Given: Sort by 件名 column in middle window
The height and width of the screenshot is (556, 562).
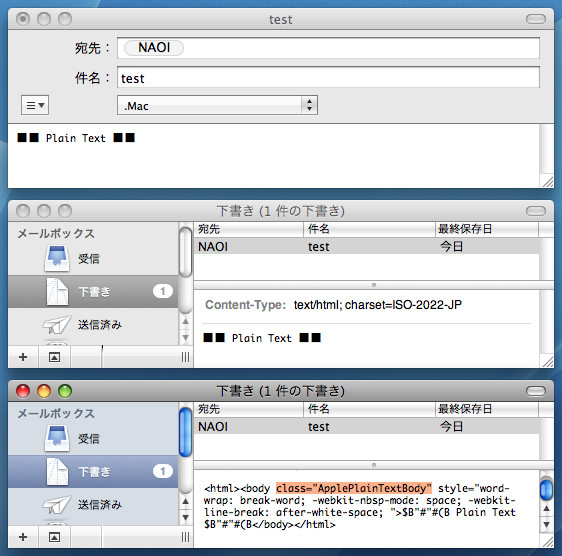Looking at the screenshot, I should pyautogui.click(x=369, y=229).
